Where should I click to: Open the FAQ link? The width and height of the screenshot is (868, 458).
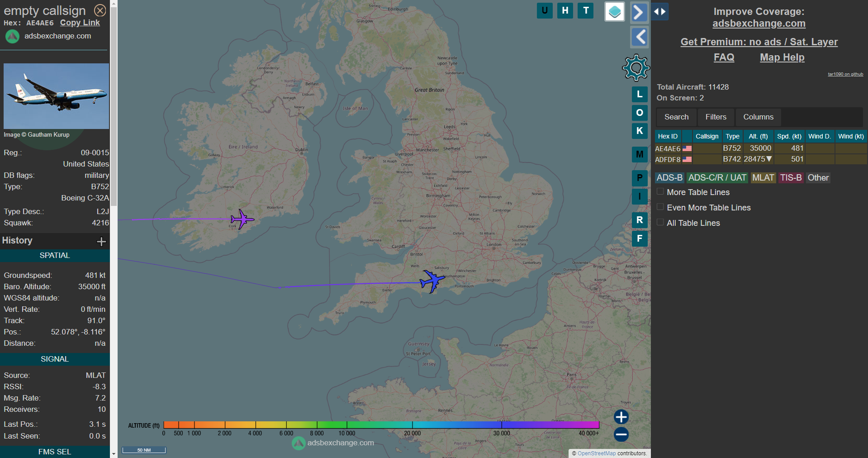tap(724, 57)
